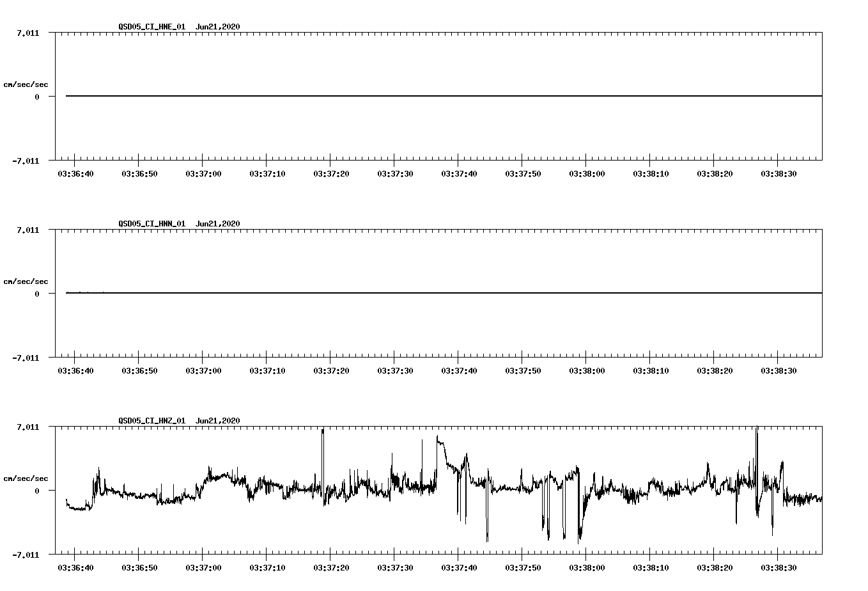Click the 03:37:50 time label under HNE plot
This screenshot has height=591, width=868.
pyautogui.click(x=523, y=173)
